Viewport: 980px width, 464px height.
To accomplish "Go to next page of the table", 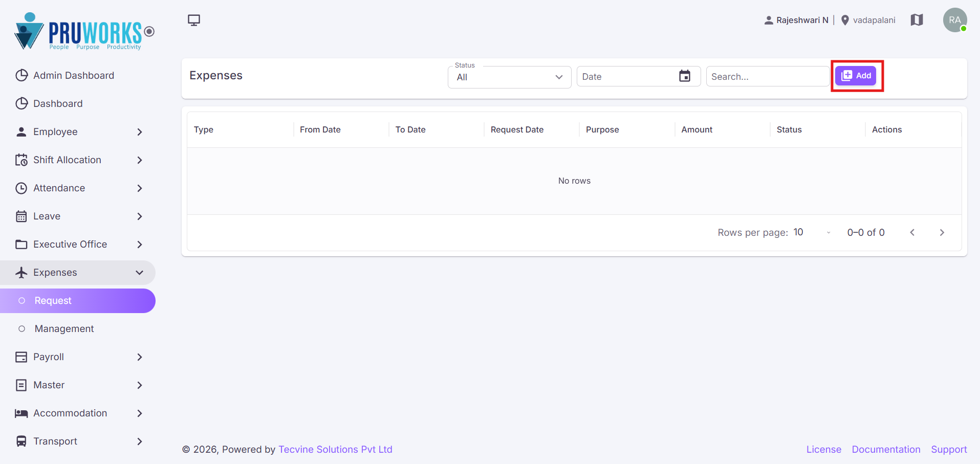I will click(x=942, y=232).
